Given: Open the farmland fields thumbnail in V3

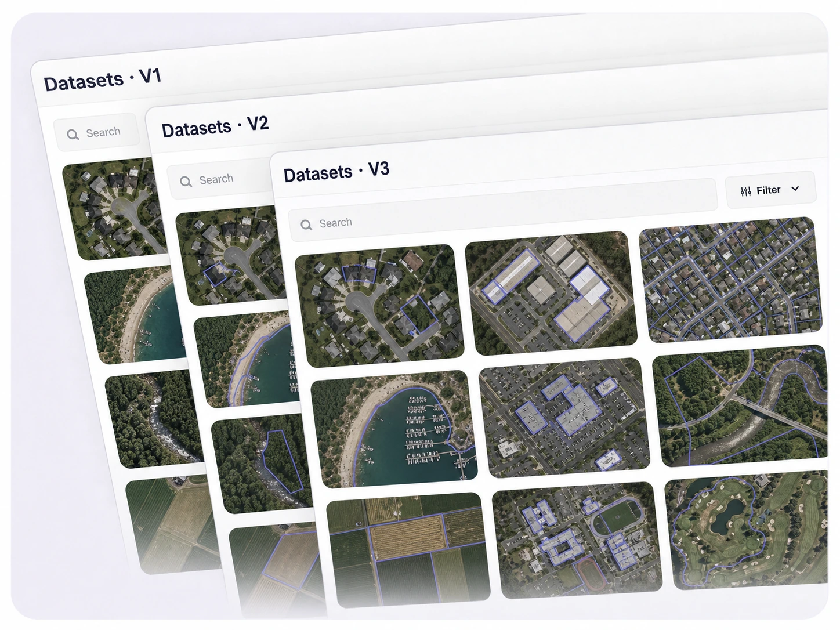Looking at the screenshot, I should [x=409, y=551].
